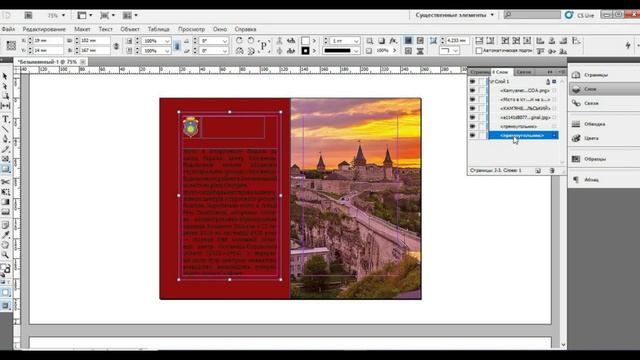Open the Просмотр menu
Screen dimensions: 640x360
tap(191, 29)
